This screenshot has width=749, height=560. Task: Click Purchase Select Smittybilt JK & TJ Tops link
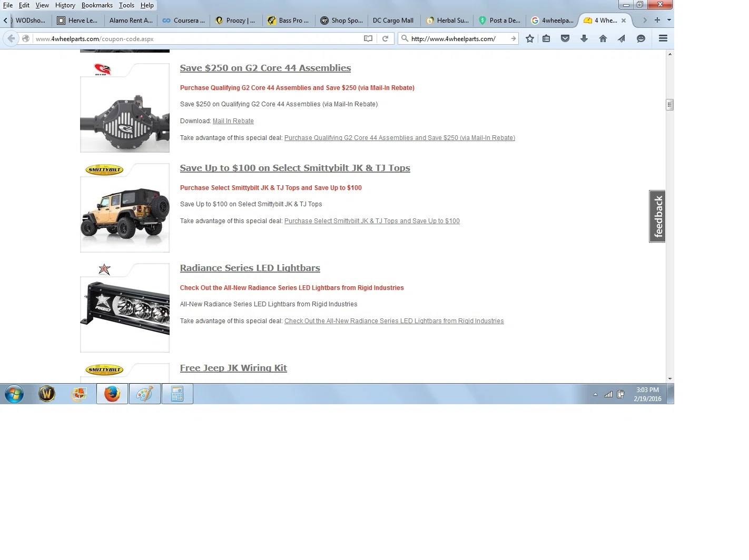pyautogui.click(x=372, y=221)
